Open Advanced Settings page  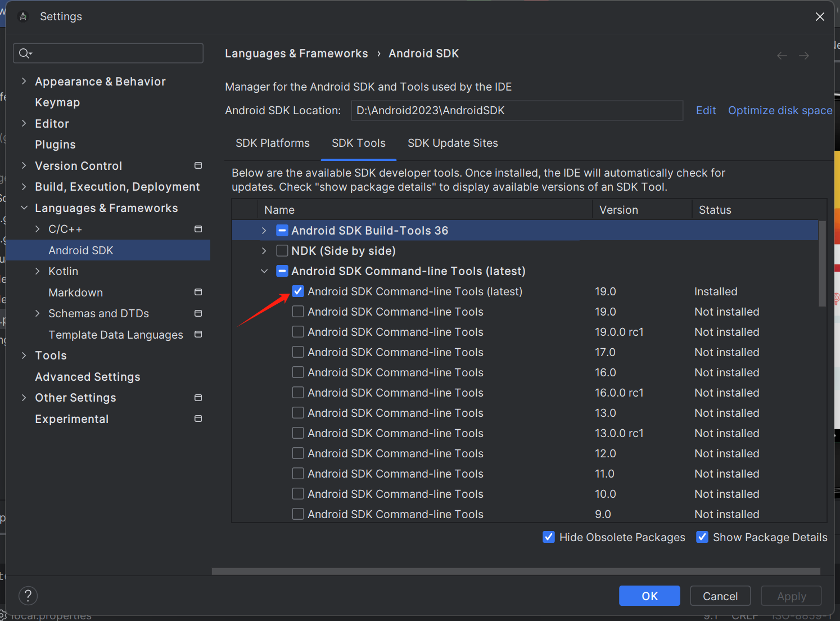tap(88, 377)
